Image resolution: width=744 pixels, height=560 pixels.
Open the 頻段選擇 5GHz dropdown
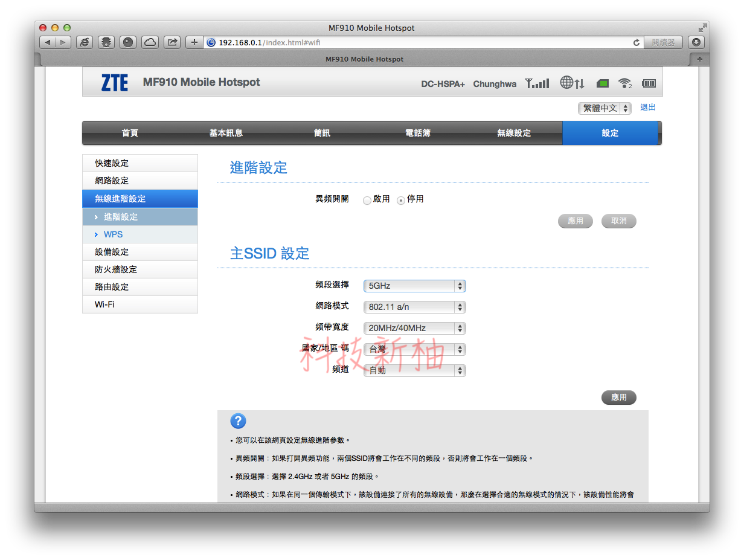pyautogui.click(x=414, y=286)
